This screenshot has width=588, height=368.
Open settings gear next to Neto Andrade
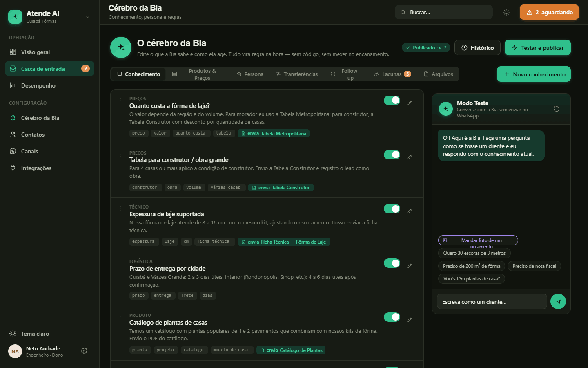84,351
